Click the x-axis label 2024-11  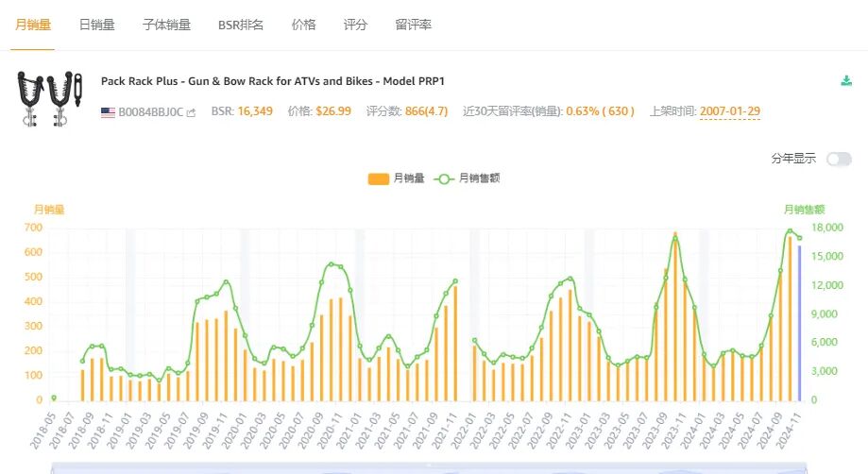pos(790,431)
